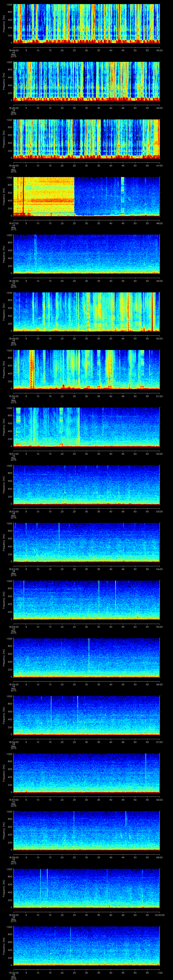Click the 18:56:00 start time label
Image resolution: width=173 pixels, height=980 pixels.
click(14, 742)
